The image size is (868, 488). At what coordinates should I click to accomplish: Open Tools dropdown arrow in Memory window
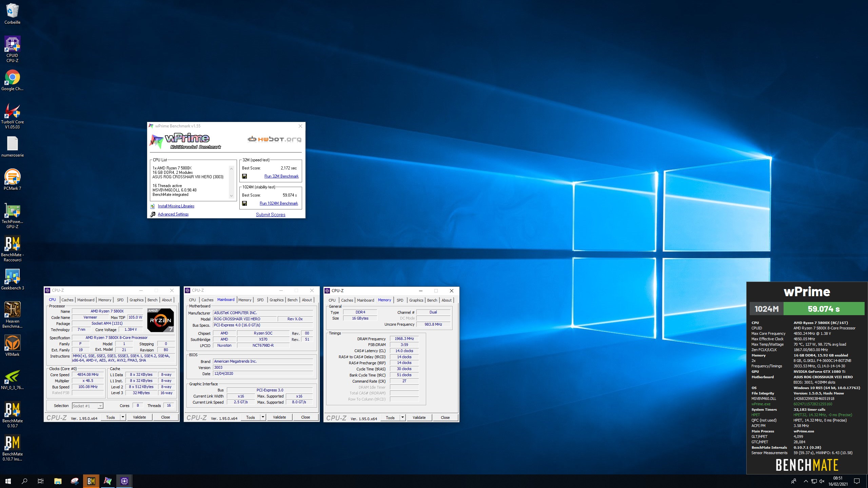pos(403,418)
